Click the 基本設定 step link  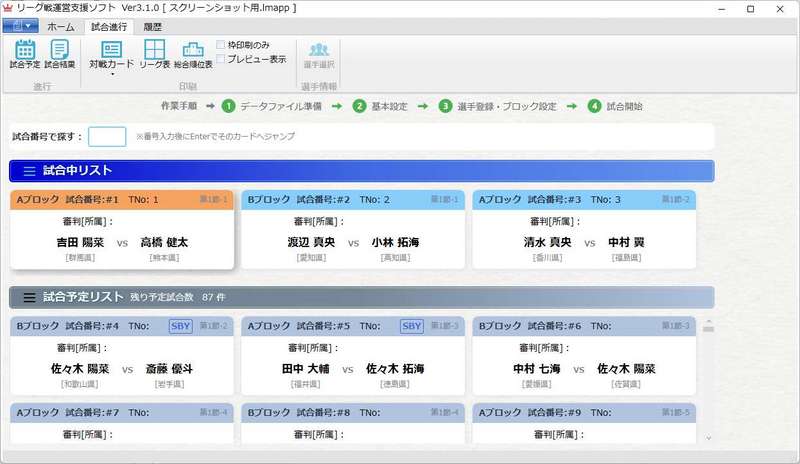click(x=389, y=106)
